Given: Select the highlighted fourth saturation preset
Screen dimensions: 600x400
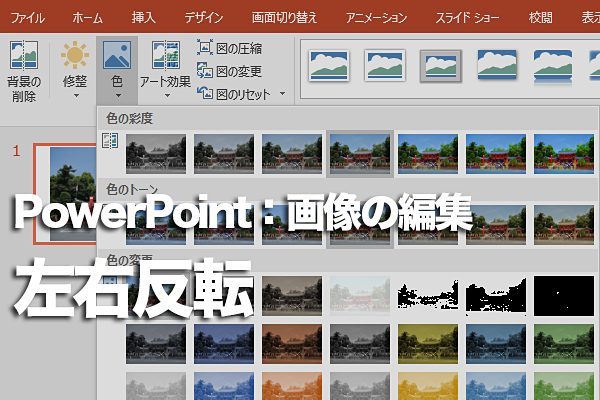Looking at the screenshot, I should pyautogui.click(x=360, y=154).
